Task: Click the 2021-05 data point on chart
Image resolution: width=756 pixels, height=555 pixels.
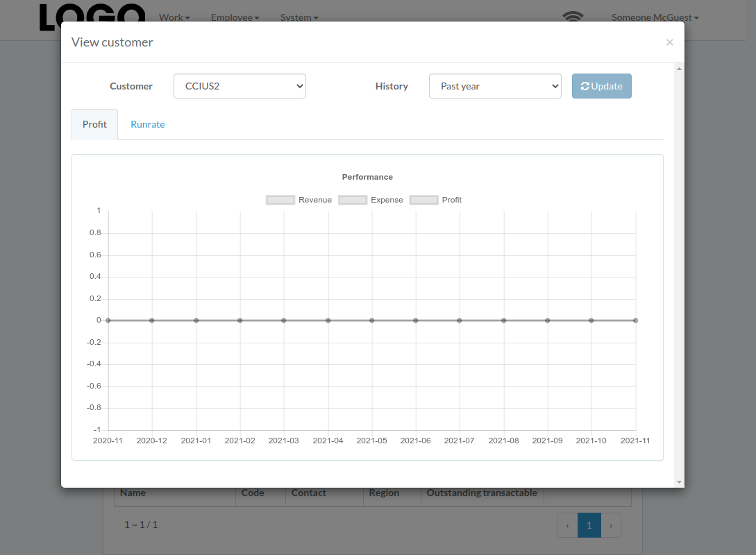Action: tap(371, 321)
